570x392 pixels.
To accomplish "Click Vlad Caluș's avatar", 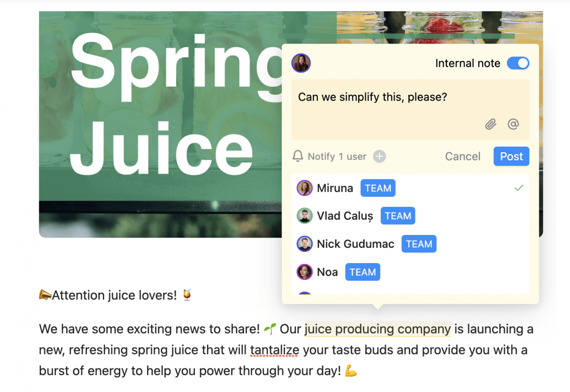I will (x=305, y=216).
